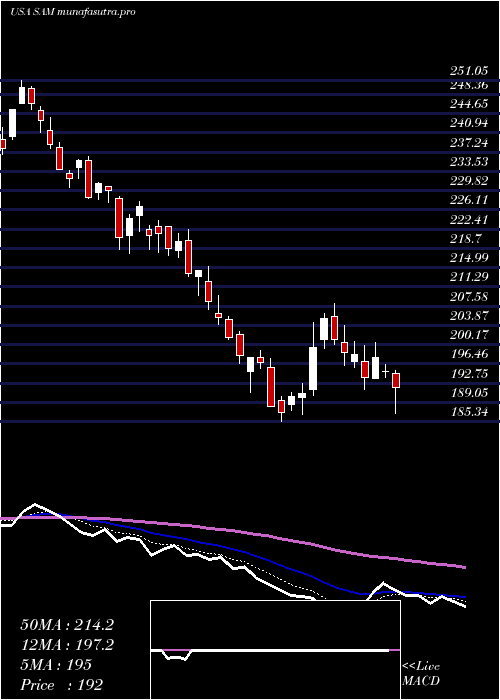Click the 50MA : 214.2 readout
The image size is (500, 700).
[x=67, y=625]
